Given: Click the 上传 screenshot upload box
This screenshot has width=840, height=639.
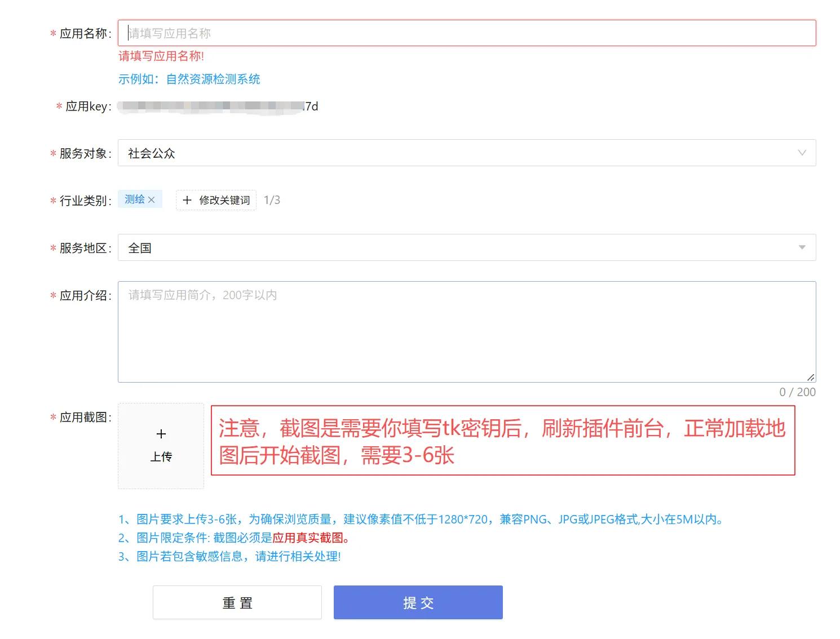Looking at the screenshot, I should tap(161, 446).
